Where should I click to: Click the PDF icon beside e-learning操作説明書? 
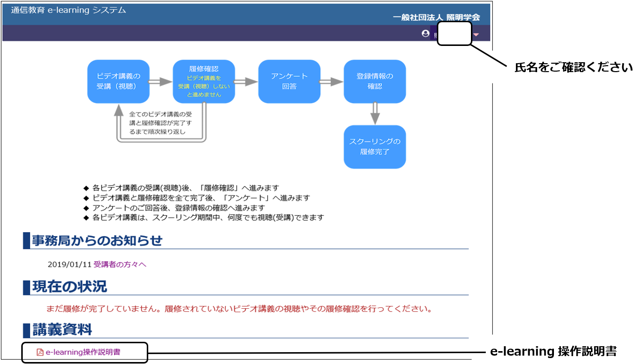[x=41, y=352]
